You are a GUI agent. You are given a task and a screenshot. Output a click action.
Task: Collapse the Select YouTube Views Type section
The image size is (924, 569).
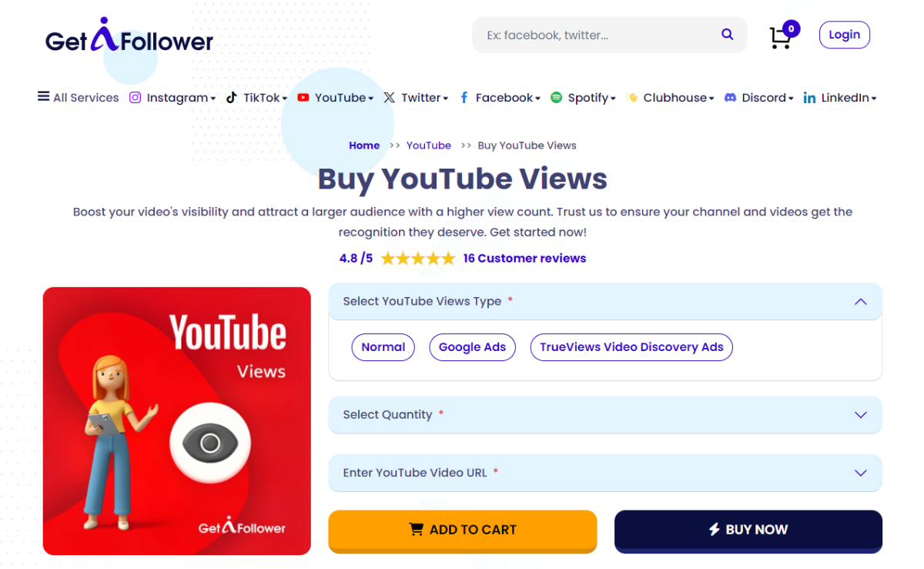pos(861,302)
